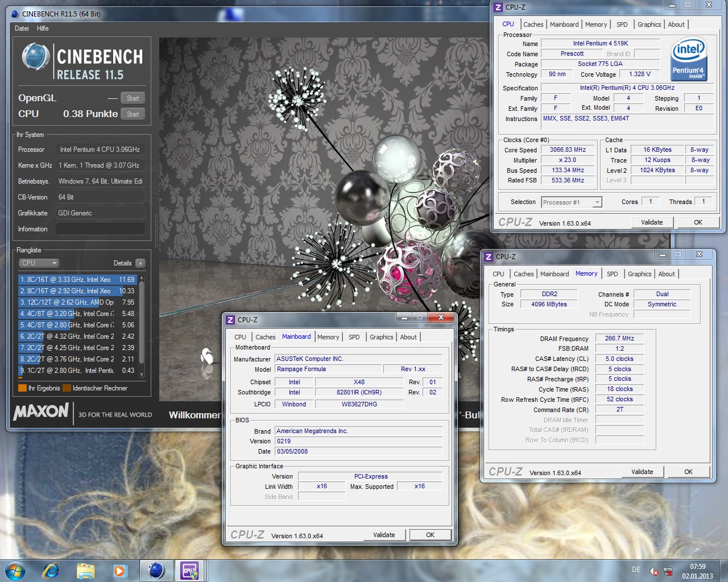Click the volume muted tray icon
The width and height of the screenshot is (728, 582).
pos(654,571)
